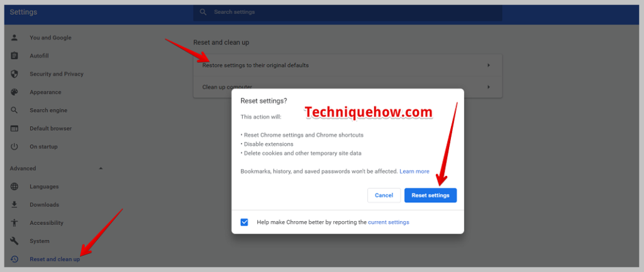Click the Reset settings? dialog title
Viewport: 644px width, 272px height.
point(264,101)
